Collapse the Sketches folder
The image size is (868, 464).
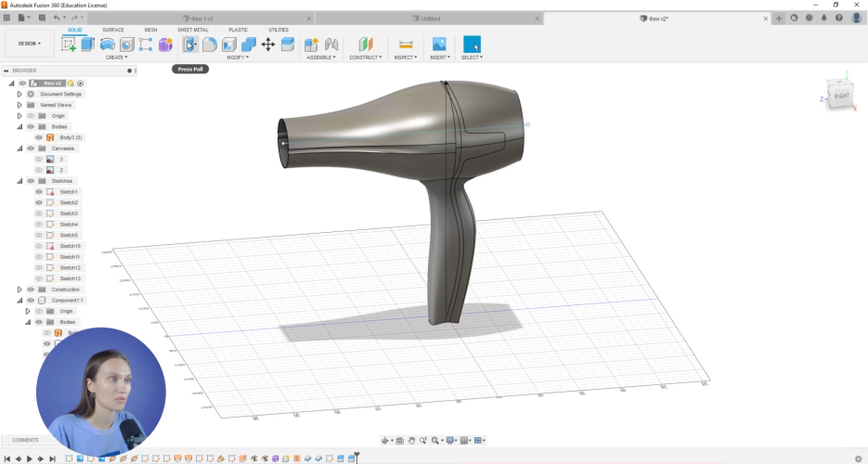point(19,181)
